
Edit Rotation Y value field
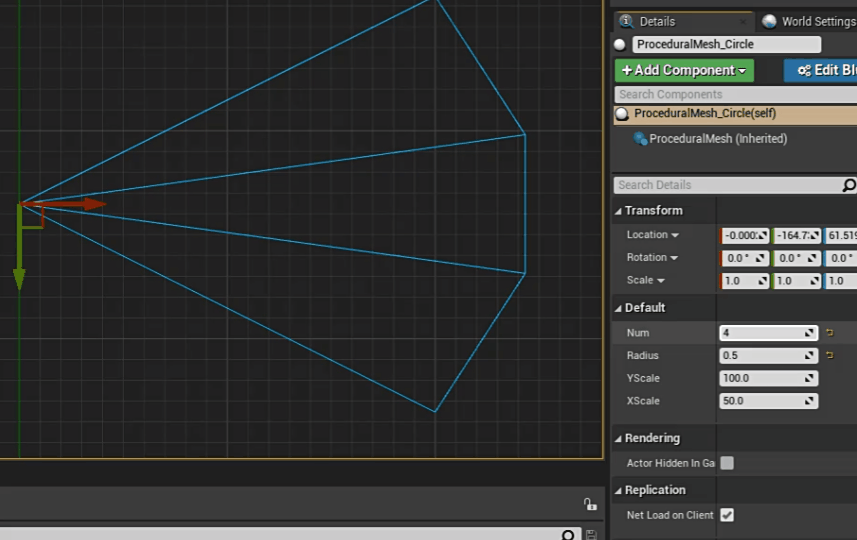pos(797,258)
